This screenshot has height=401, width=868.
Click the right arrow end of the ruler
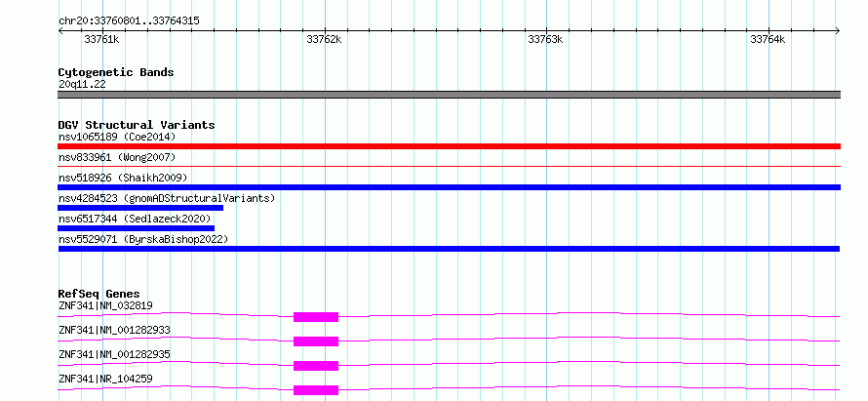pyautogui.click(x=838, y=30)
